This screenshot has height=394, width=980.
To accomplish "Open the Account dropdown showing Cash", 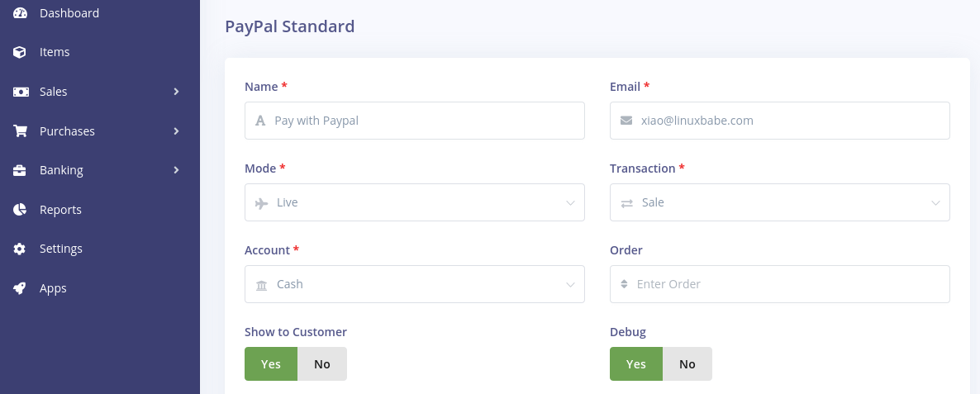I will click(415, 284).
